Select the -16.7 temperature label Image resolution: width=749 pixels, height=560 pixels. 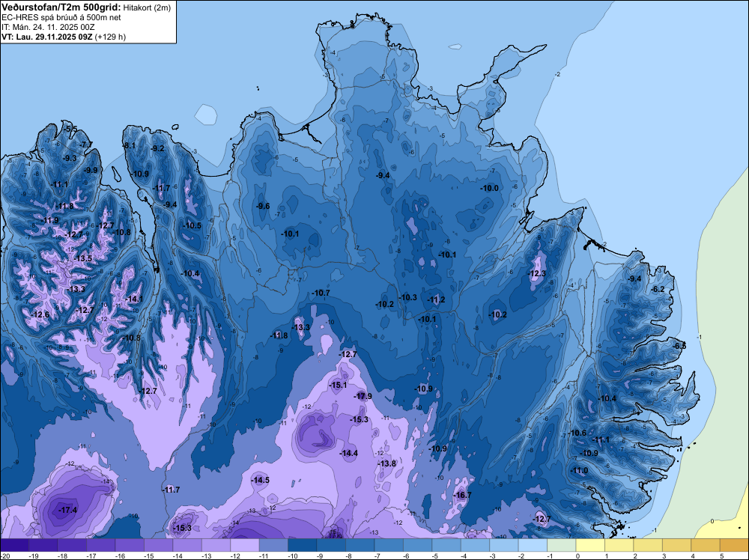[x=462, y=495]
